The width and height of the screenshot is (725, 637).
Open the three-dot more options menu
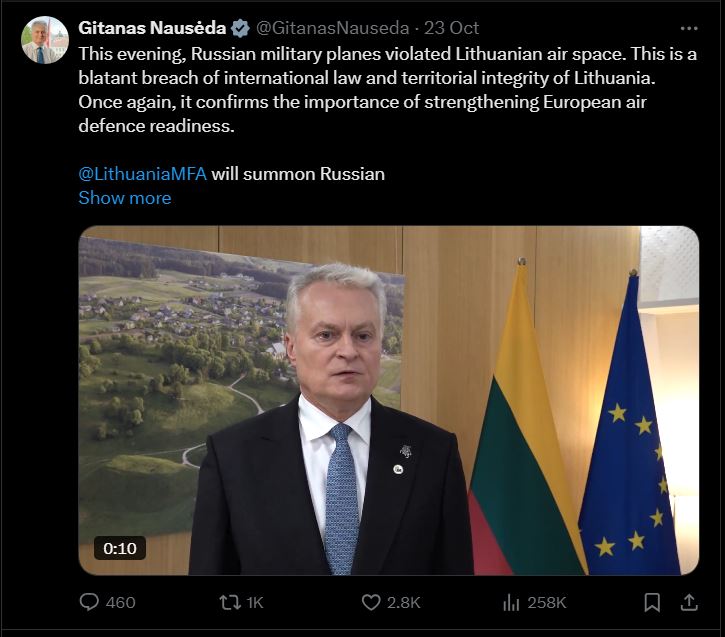coord(687,28)
